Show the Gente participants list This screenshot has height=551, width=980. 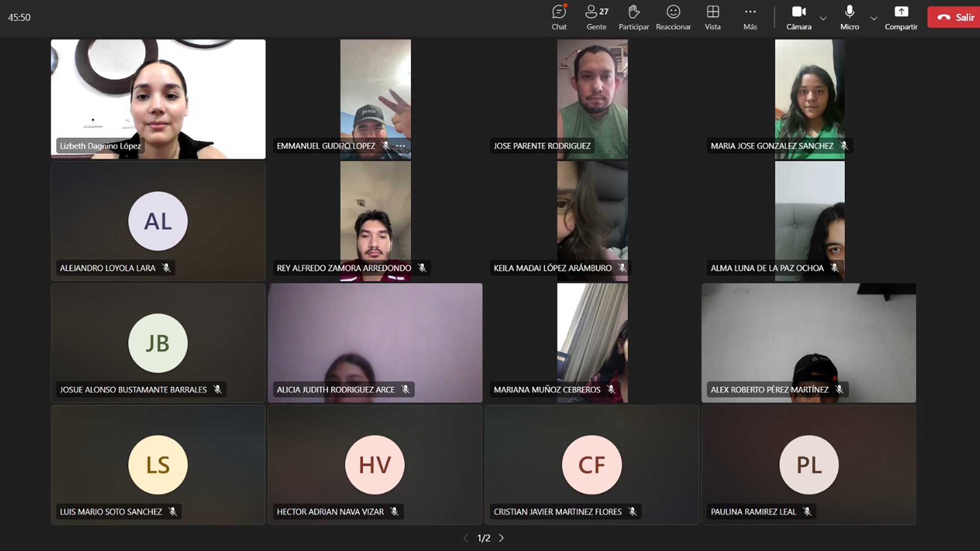(596, 17)
